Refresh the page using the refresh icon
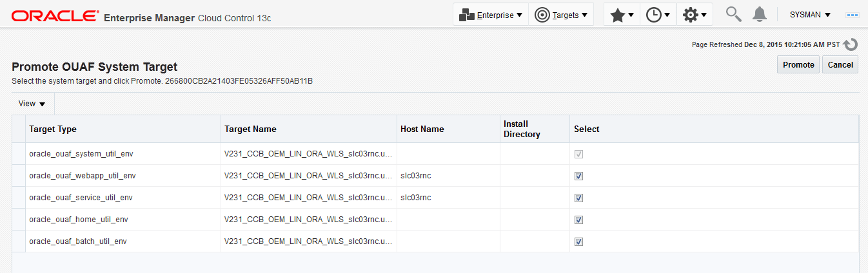 pyautogui.click(x=851, y=44)
